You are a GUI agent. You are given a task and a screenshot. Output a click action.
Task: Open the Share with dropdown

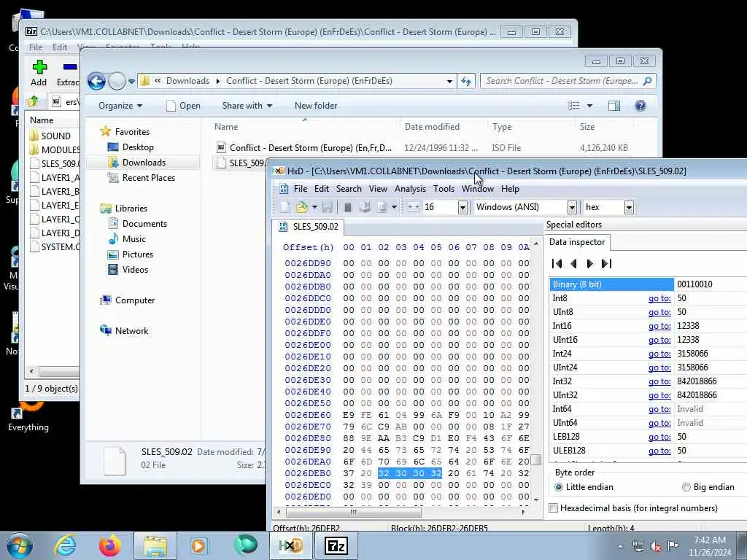point(247,106)
